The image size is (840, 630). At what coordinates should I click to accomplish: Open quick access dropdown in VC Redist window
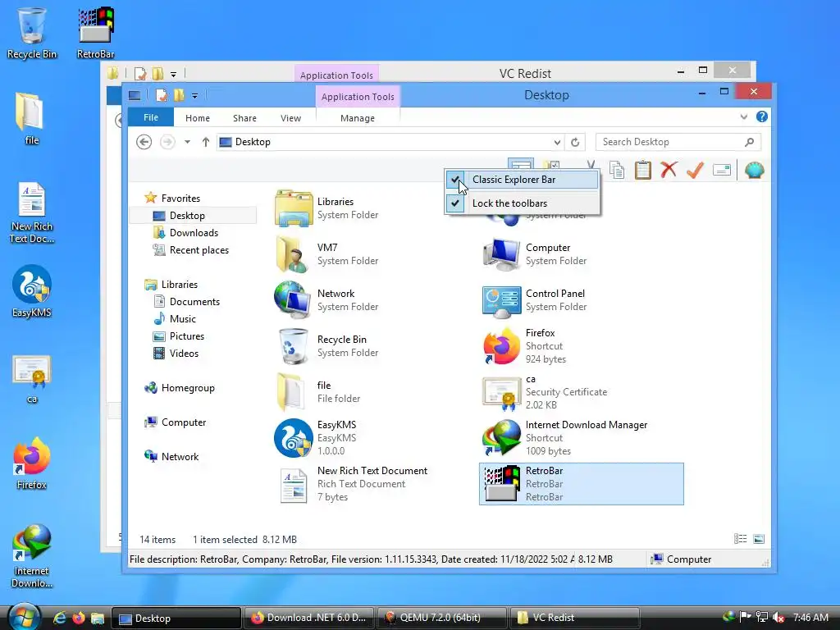[x=173, y=75]
